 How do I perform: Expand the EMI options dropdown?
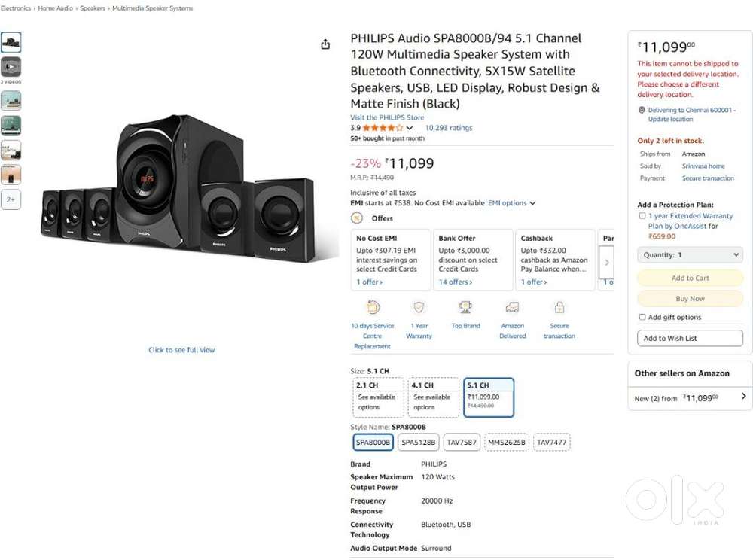coord(512,203)
